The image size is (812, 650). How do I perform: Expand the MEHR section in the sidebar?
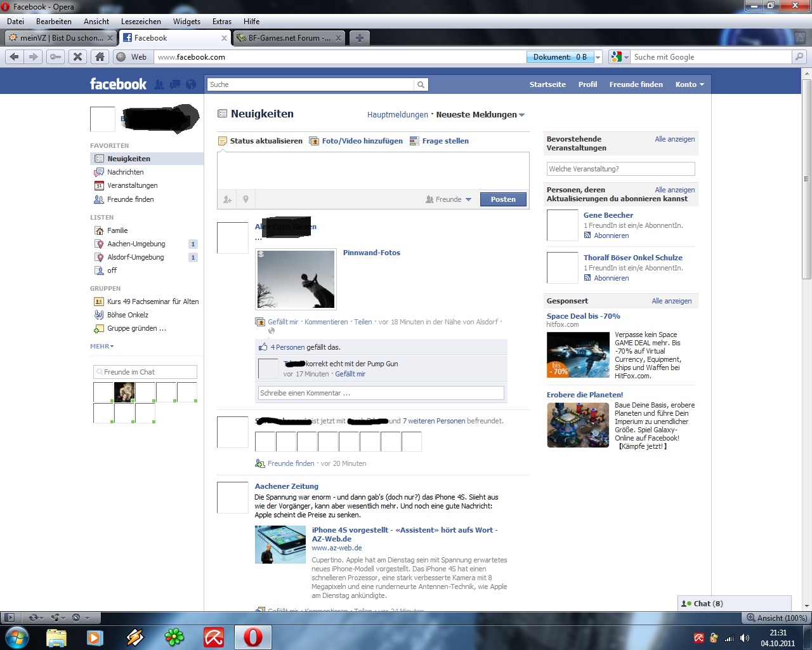click(x=101, y=347)
